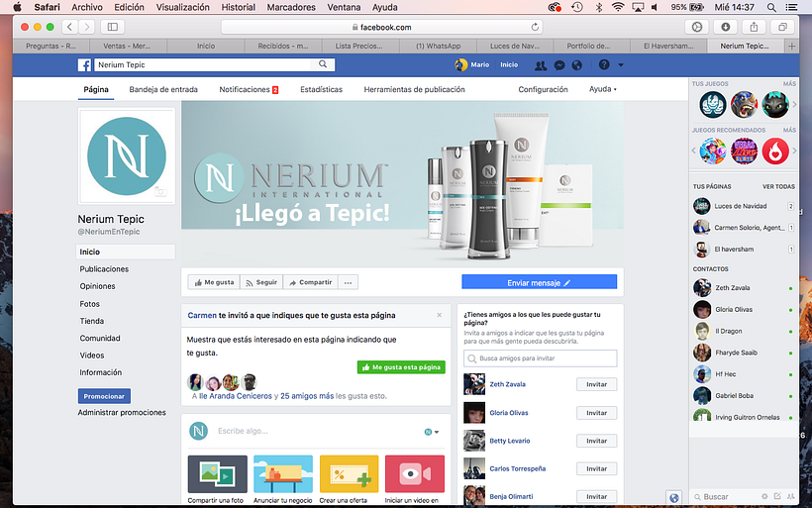
Task: Toggle Safari sidebar button
Action: [112, 27]
